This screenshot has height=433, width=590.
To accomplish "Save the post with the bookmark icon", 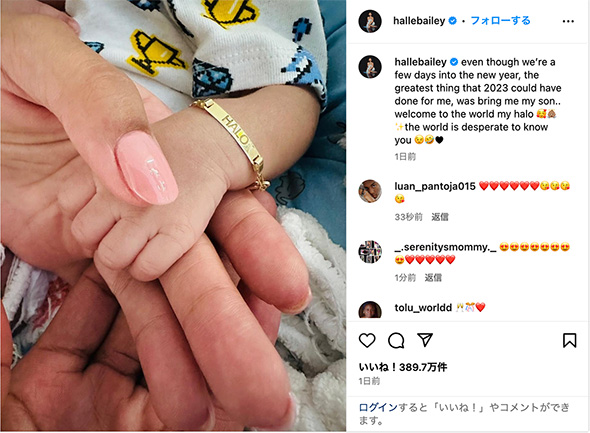I will click(x=569, y=340).
